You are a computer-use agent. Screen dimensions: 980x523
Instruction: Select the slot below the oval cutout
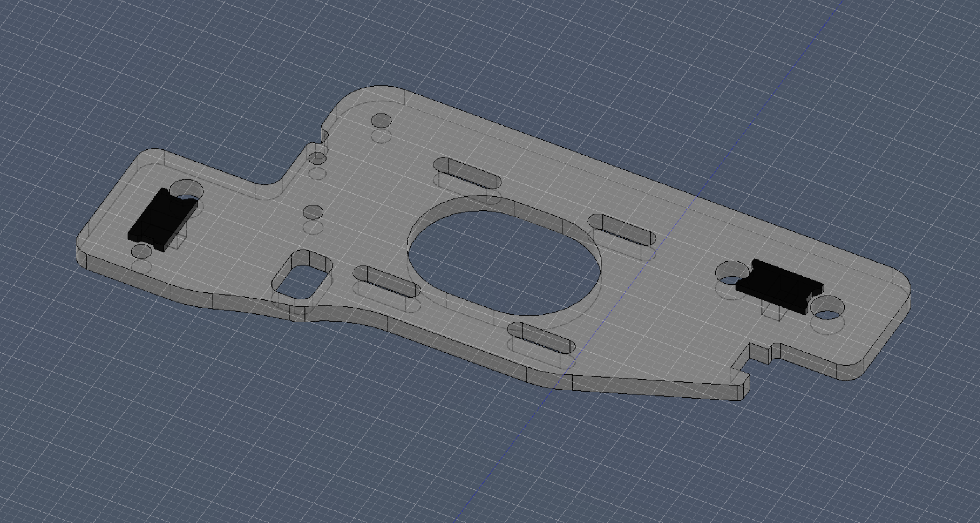(x=542, y=337)
